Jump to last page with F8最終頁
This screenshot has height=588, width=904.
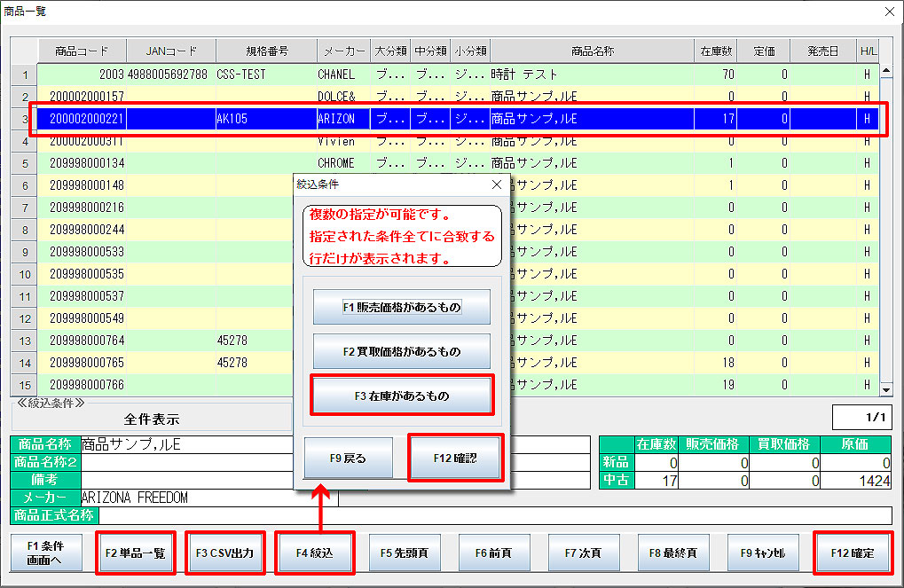click(x=674, y=552)
